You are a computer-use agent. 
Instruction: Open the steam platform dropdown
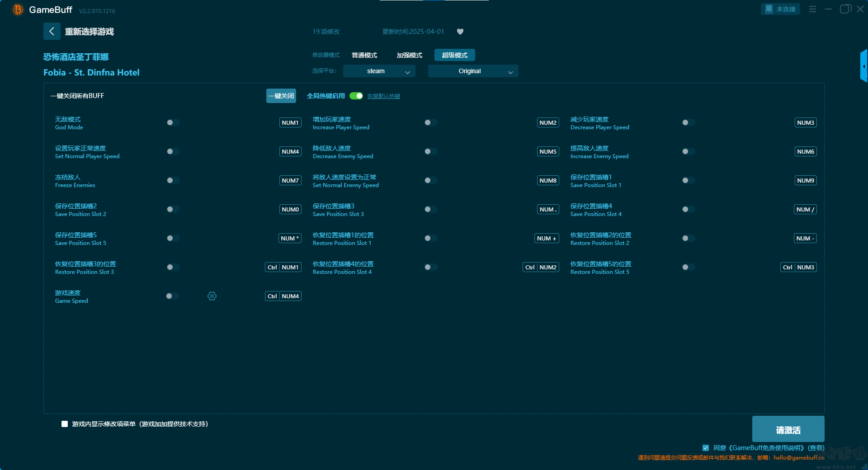[379, 71]
